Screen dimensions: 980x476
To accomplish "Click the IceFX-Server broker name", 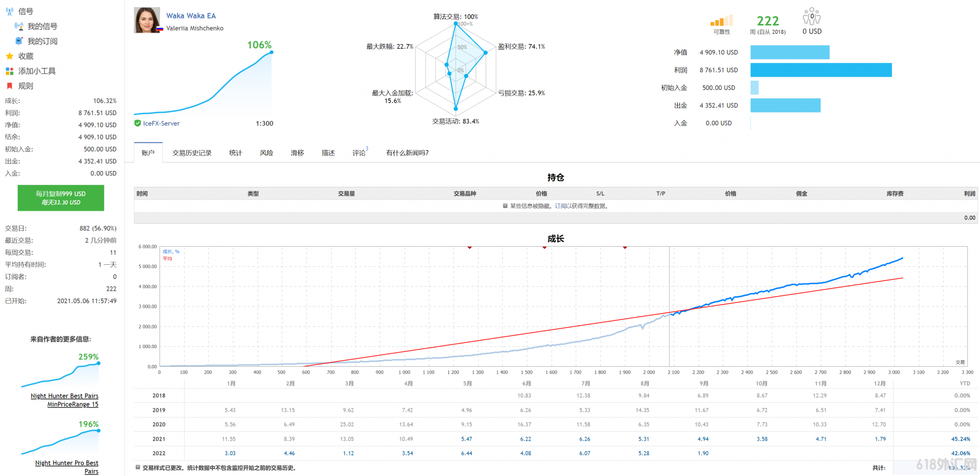I will click(x=161, y=123).
